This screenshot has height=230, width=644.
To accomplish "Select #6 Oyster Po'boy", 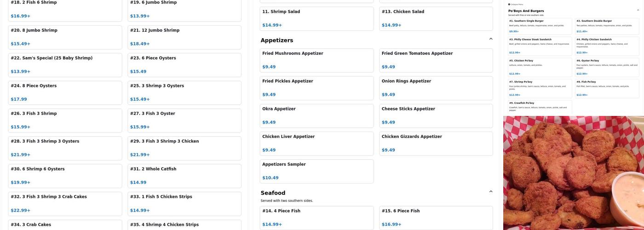I will pos(607,66).
